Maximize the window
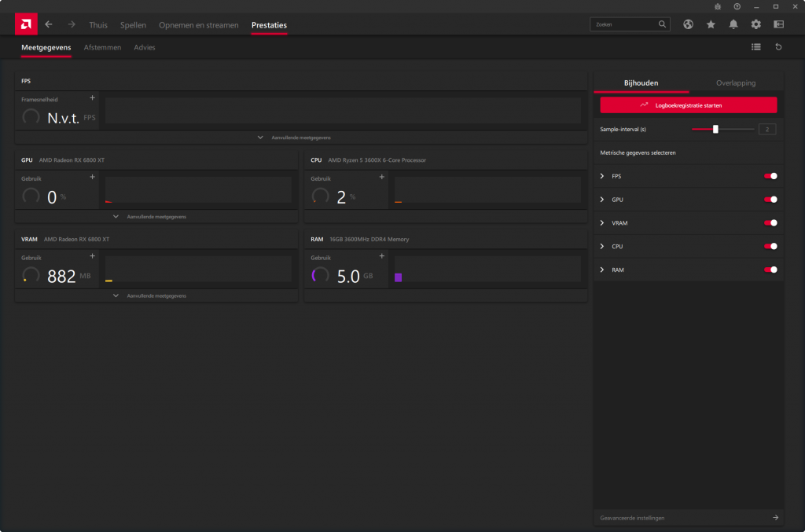Image resolution: width=805 pixels, height=532 pixels. 776,6
